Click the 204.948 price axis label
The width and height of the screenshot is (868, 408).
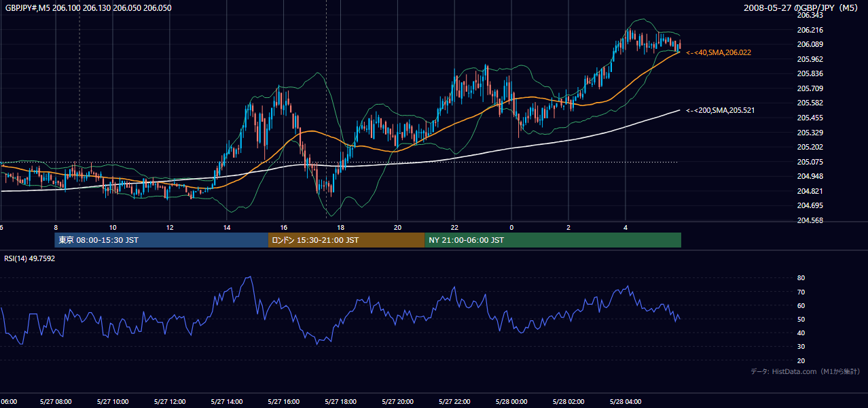click(810, 176)
